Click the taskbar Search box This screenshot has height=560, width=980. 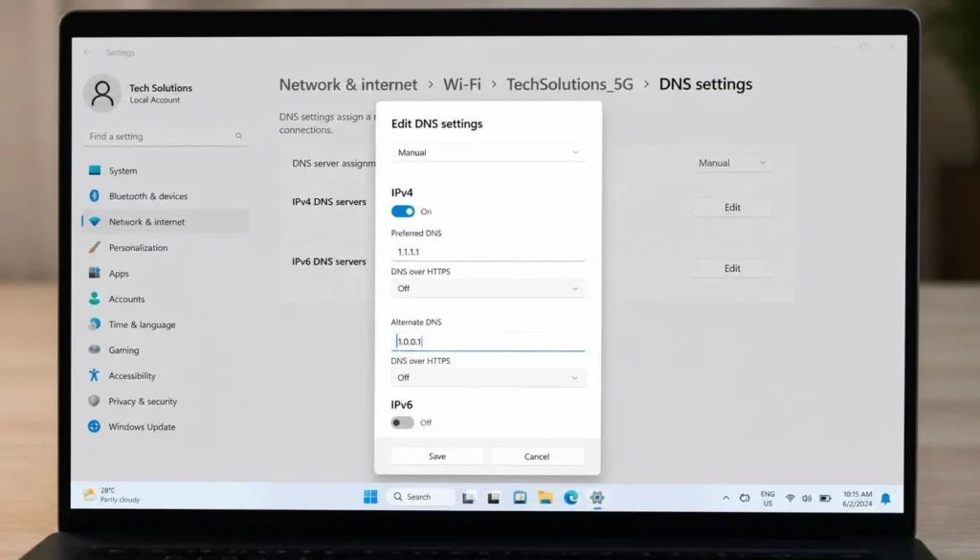[x=421, y=497]
